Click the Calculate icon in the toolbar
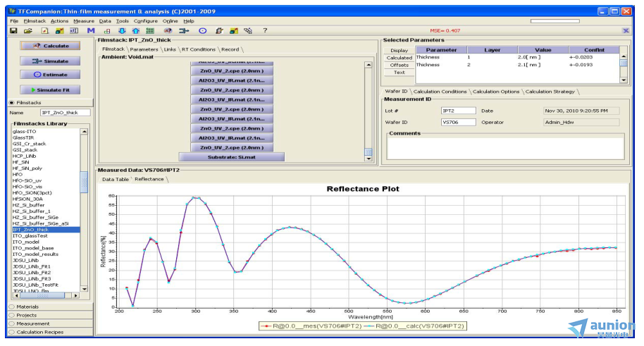Image resolution: width=644 pixels, height=346 pixels. point(168,31)
